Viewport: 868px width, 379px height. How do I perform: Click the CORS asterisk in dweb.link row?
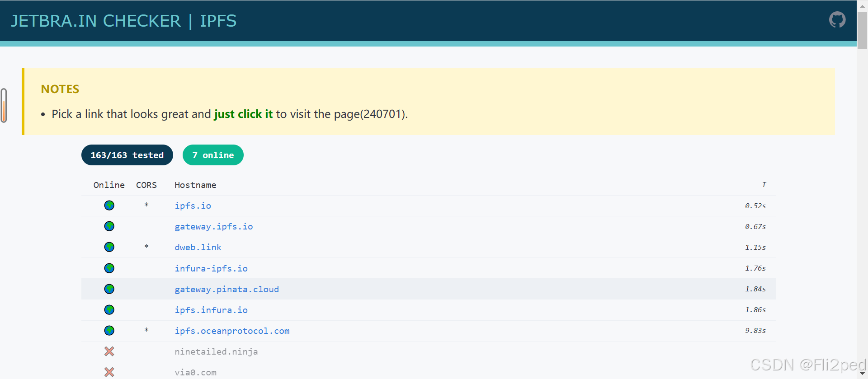(x=146, y=247)
